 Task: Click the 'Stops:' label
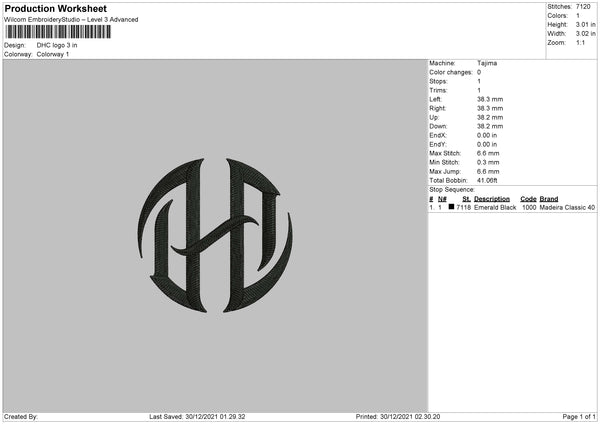[438, 81]
